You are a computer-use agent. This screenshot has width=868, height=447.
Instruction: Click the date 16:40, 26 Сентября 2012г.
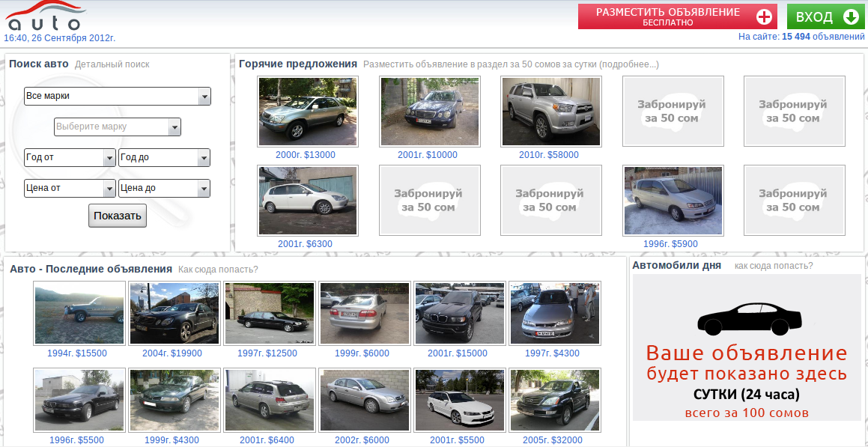[x=60, y=38]
